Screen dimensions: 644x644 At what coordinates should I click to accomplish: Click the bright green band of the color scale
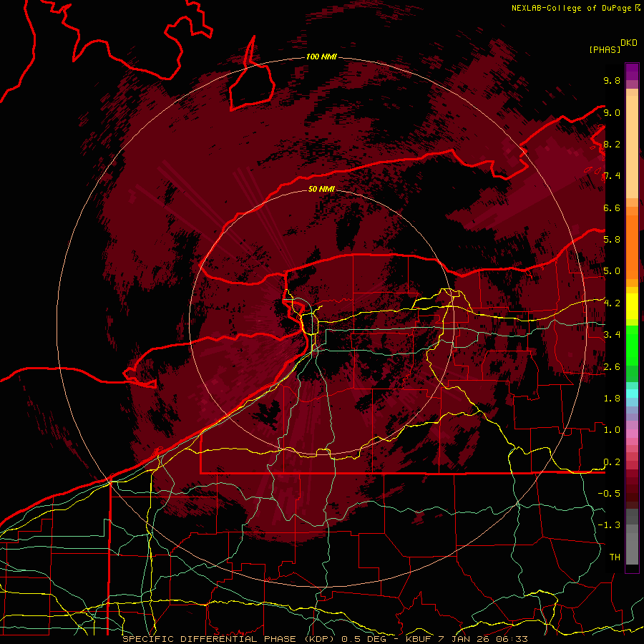point(632,345)
